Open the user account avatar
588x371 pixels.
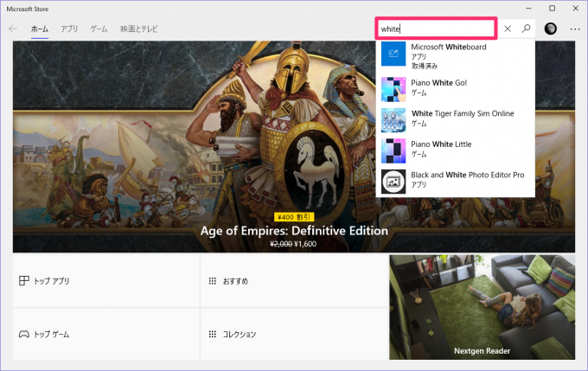pos(550,29)
